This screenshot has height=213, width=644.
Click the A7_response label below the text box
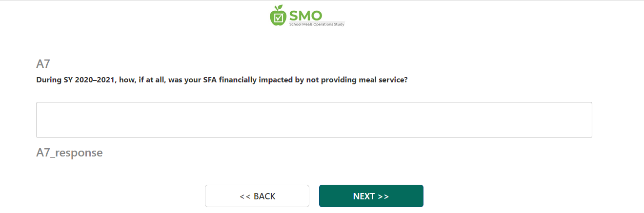click(69, 153)
